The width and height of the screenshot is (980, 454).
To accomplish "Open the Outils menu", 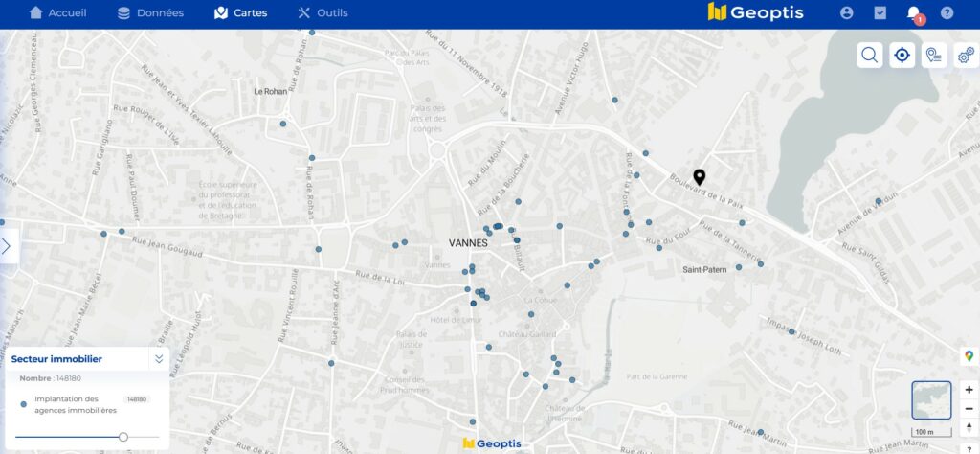I will 323,13.
